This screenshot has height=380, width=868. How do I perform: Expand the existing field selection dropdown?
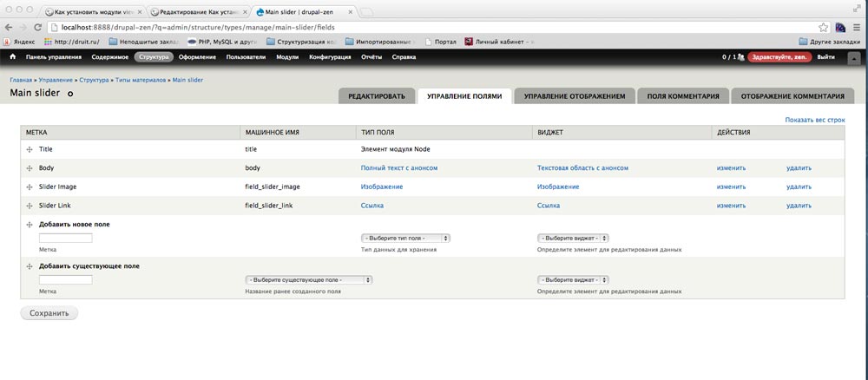pos(309,279)
